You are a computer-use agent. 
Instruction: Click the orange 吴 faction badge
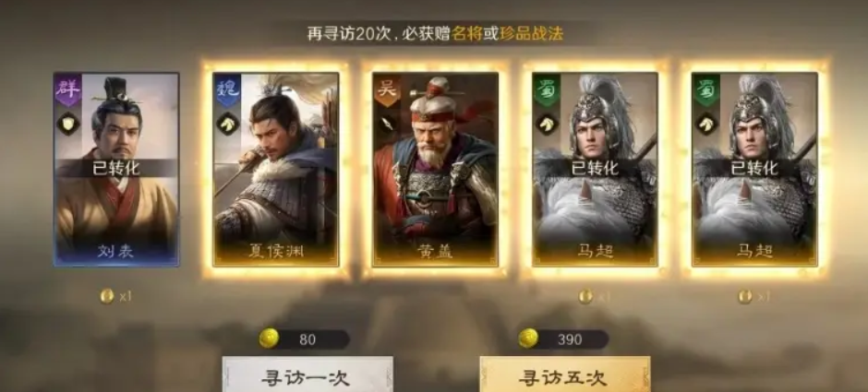(386, 89)
